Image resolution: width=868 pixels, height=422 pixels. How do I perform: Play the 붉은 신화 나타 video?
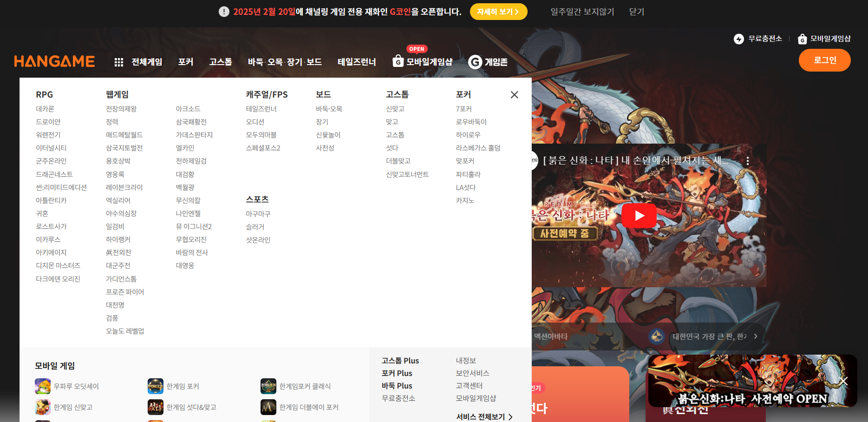click(x=640, y=215)
